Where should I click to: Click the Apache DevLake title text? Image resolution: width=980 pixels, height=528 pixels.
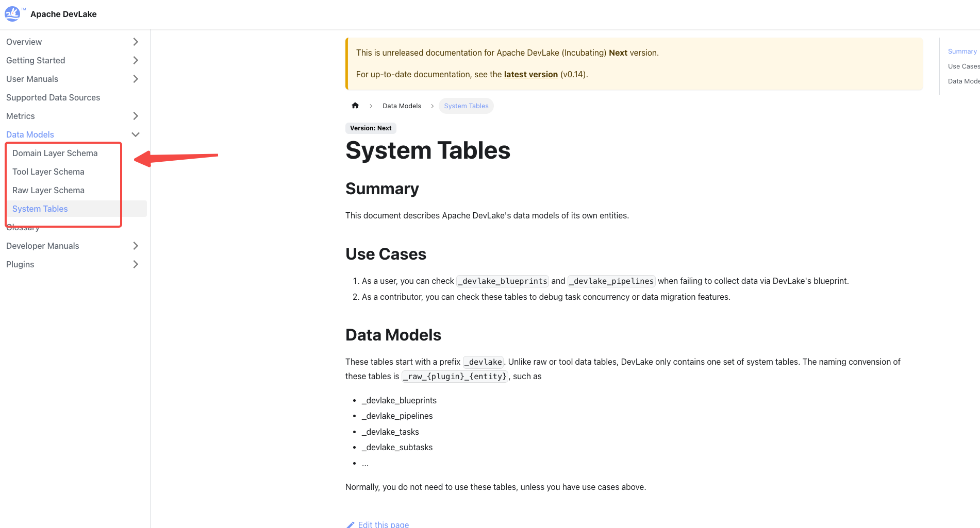point(63,14)
